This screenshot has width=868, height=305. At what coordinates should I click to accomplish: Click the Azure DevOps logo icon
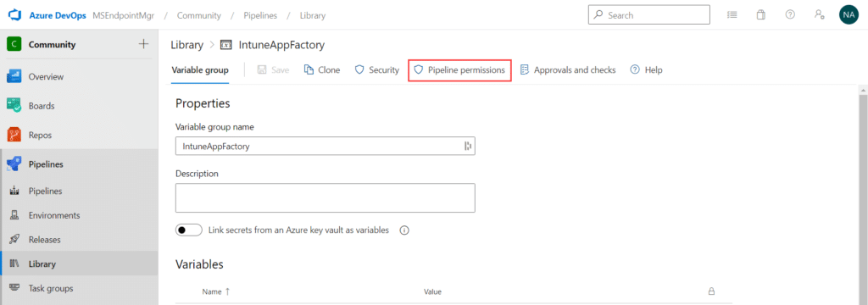(14, 15)
